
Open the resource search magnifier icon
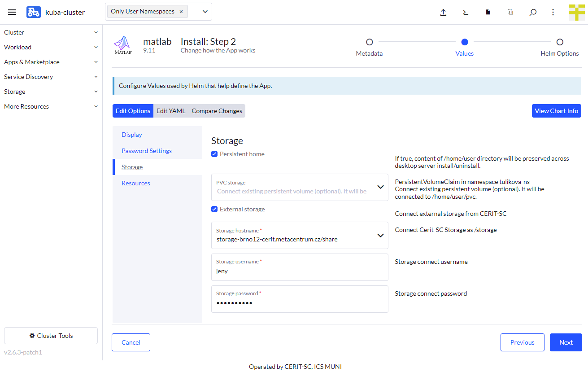533,12
